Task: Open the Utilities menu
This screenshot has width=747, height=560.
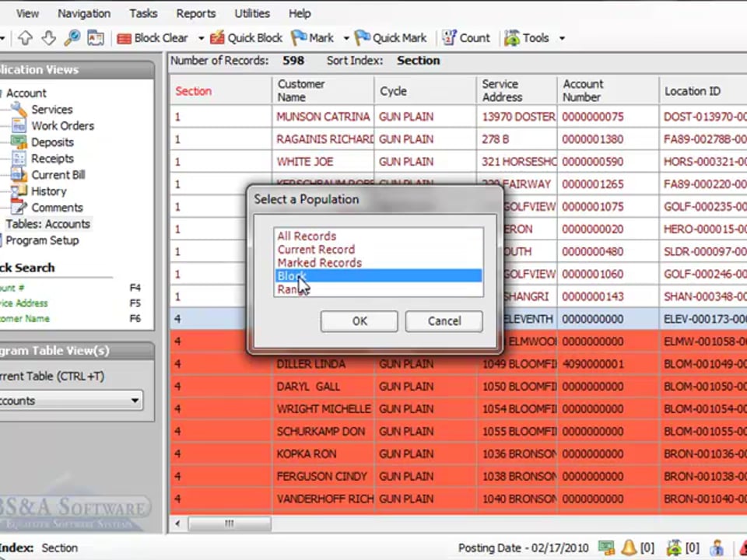Action: pos(252,13)
